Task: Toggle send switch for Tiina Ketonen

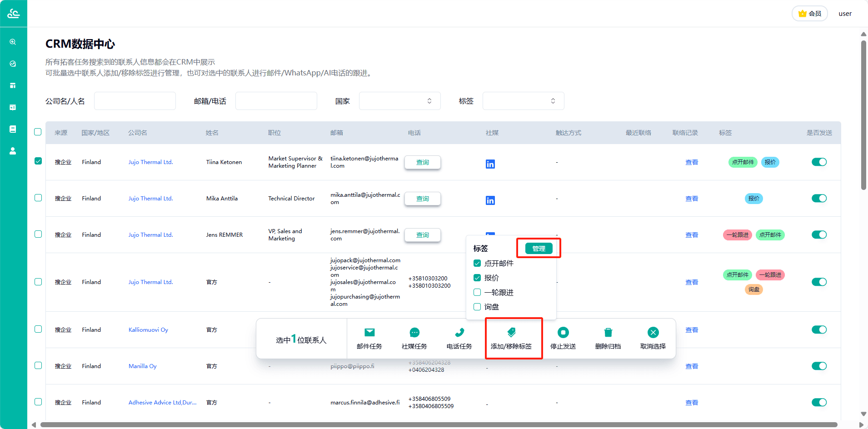Action: (819, 162)
